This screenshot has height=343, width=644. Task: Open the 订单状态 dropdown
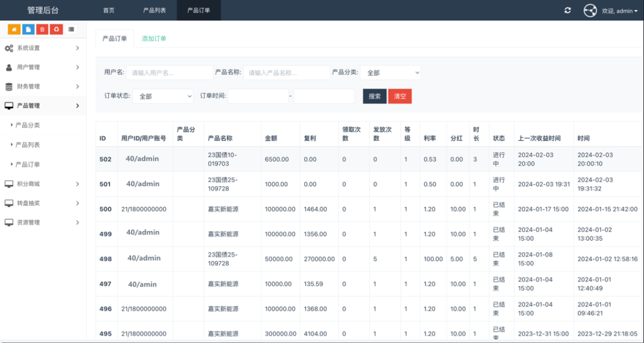click(163, 96)
